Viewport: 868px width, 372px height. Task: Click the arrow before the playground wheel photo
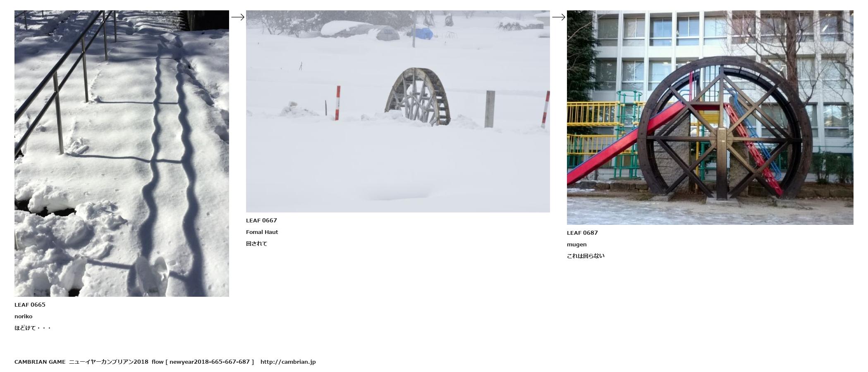tap(558, 17)
